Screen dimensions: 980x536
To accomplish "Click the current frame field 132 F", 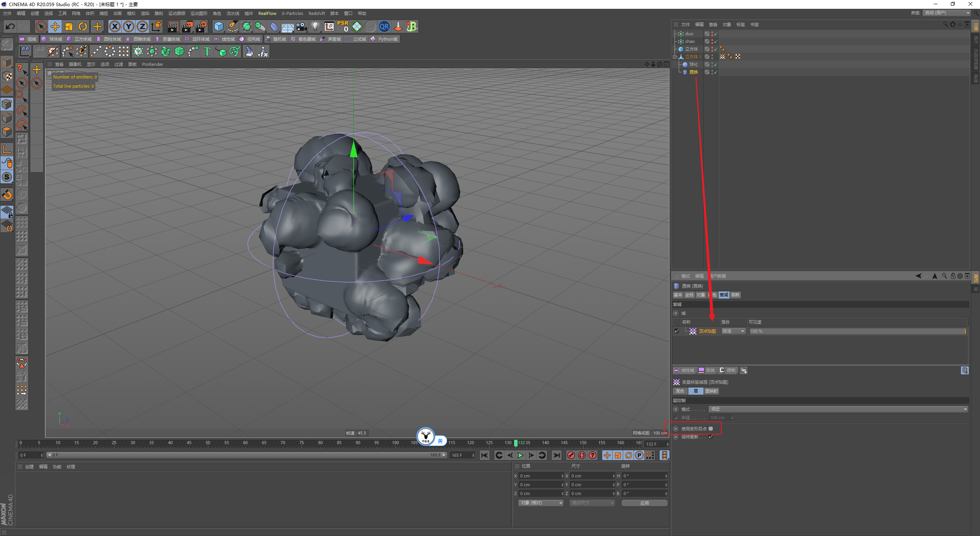I will (657, 444).
